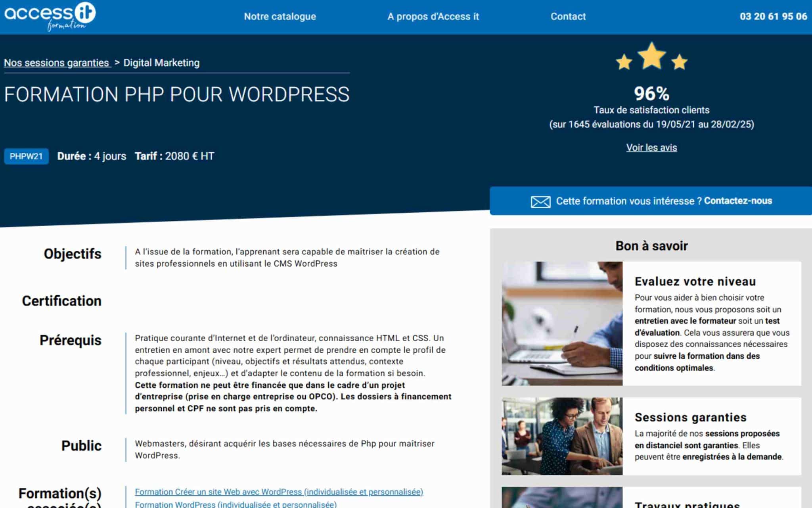This screenshot has height=508, width=812.
Task: Open the Voir les avis link
Action: pos(651,148)
